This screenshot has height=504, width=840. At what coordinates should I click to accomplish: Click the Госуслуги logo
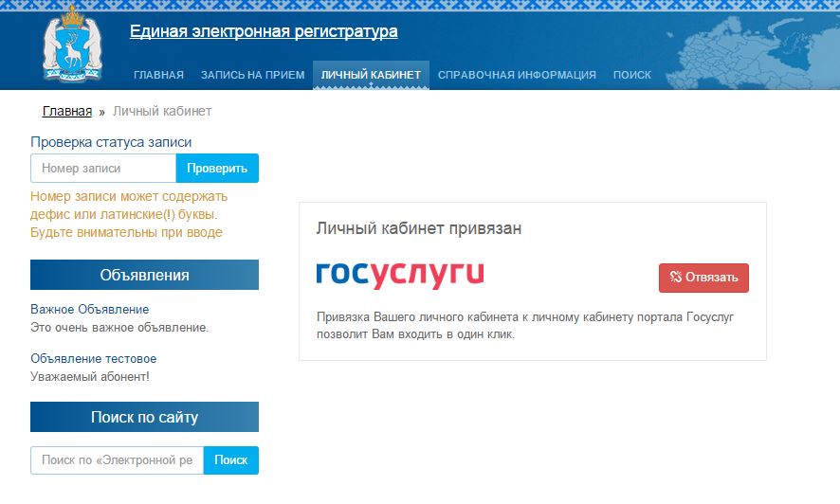pos(400,275)
